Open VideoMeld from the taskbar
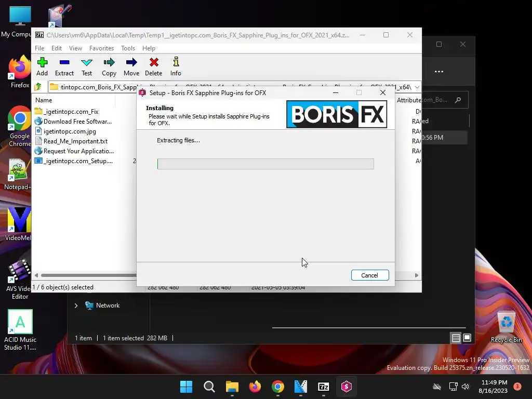 point(301,387)
